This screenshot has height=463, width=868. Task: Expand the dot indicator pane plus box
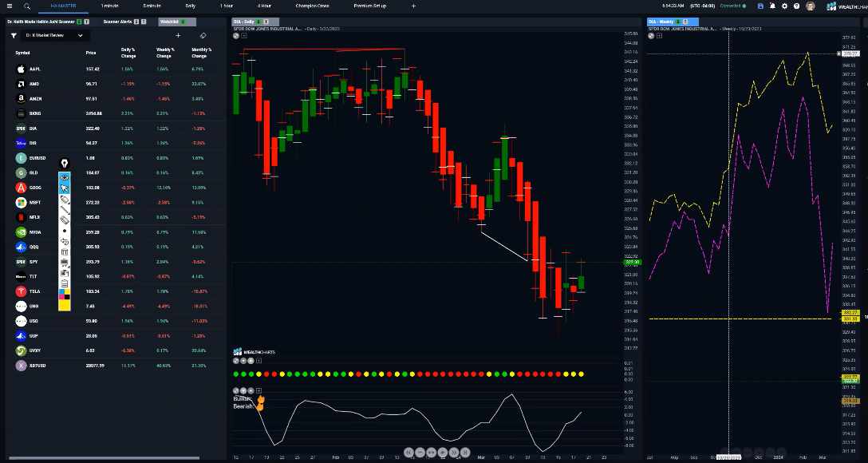tap(258, 361)
